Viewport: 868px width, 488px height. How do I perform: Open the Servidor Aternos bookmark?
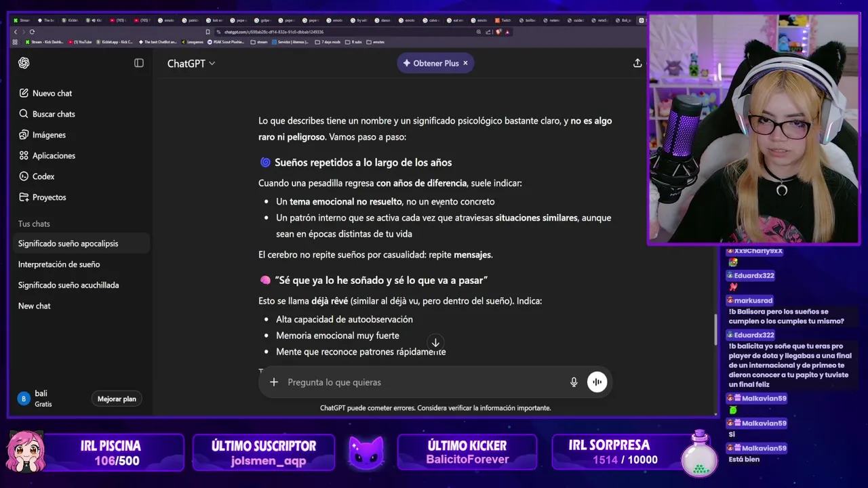[x=291, y=42]
